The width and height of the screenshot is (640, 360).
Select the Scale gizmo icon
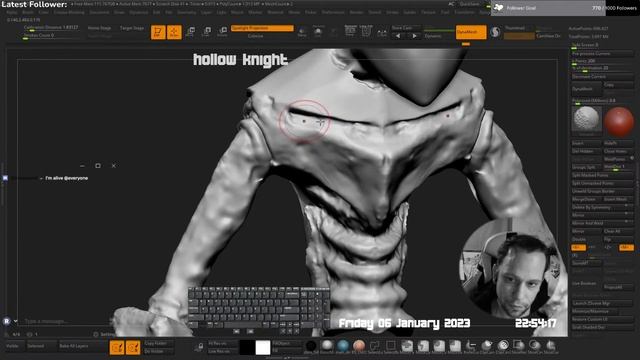point(207,32)
